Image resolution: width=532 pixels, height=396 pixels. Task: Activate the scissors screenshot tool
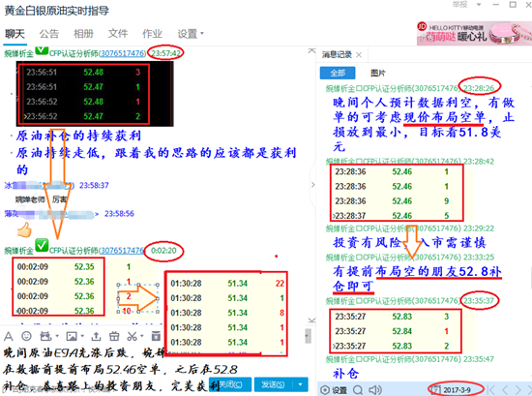[x=132, y=336]
